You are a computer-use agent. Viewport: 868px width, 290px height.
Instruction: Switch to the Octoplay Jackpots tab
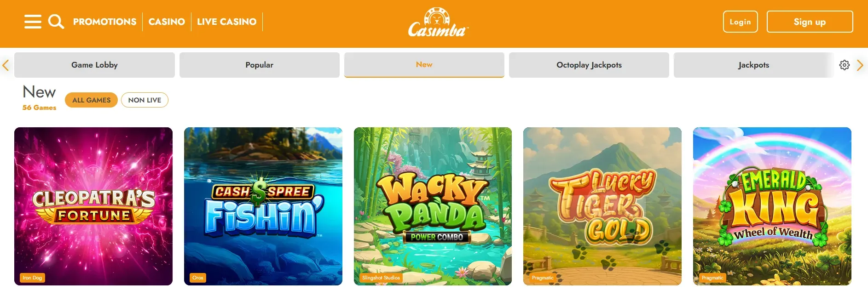point(589,65)
